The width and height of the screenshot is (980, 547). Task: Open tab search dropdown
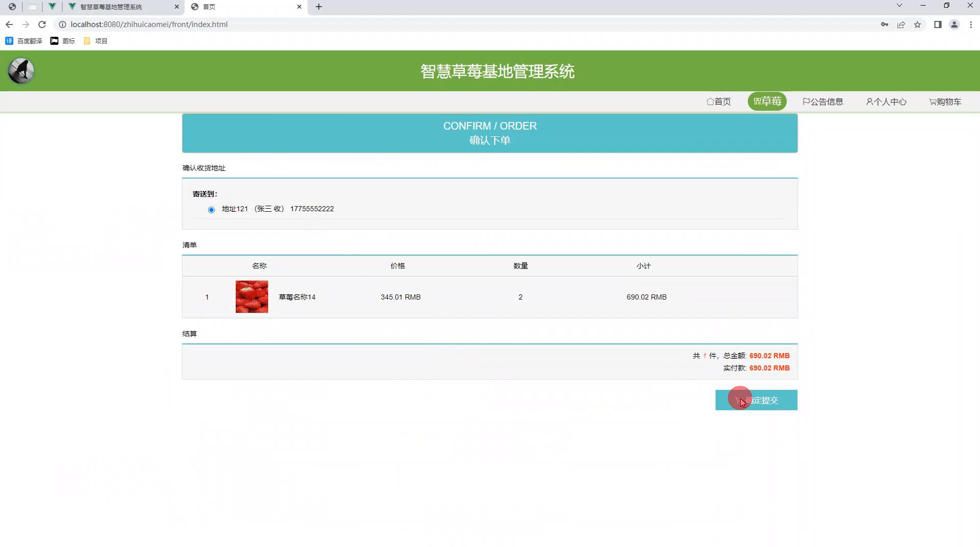click(899, 6)
